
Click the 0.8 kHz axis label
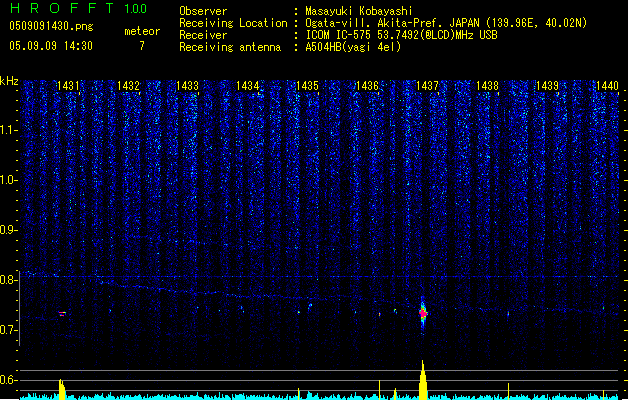[8, 280]
